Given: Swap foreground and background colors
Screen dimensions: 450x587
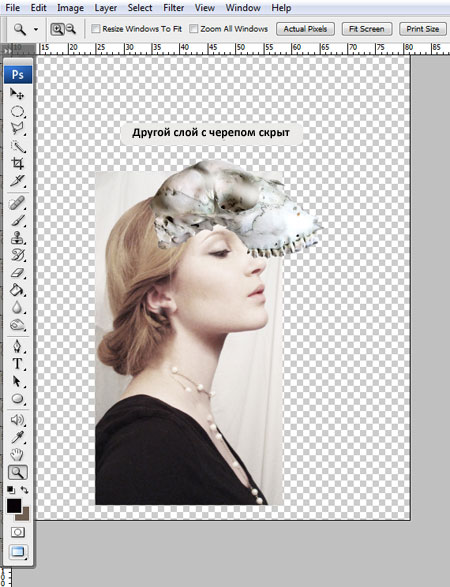Looking at the screenshot, I should click(24, 490).
